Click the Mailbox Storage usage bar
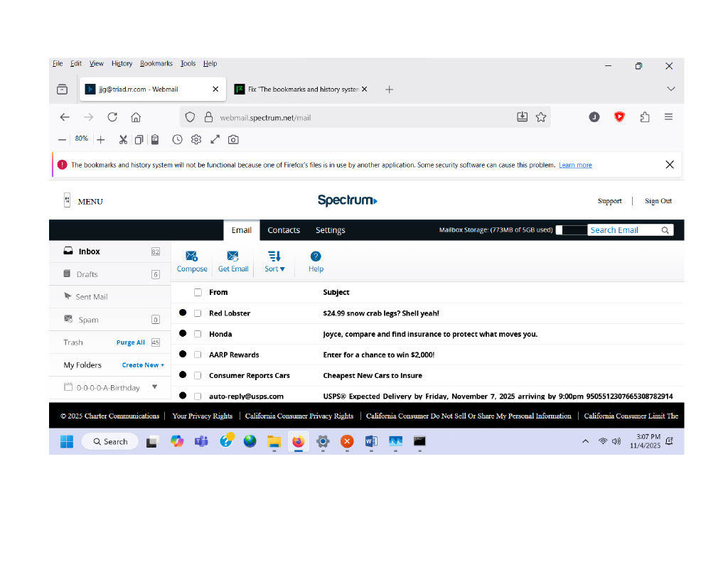The height and width of the screenshot is (562, 728). [571, 230]
